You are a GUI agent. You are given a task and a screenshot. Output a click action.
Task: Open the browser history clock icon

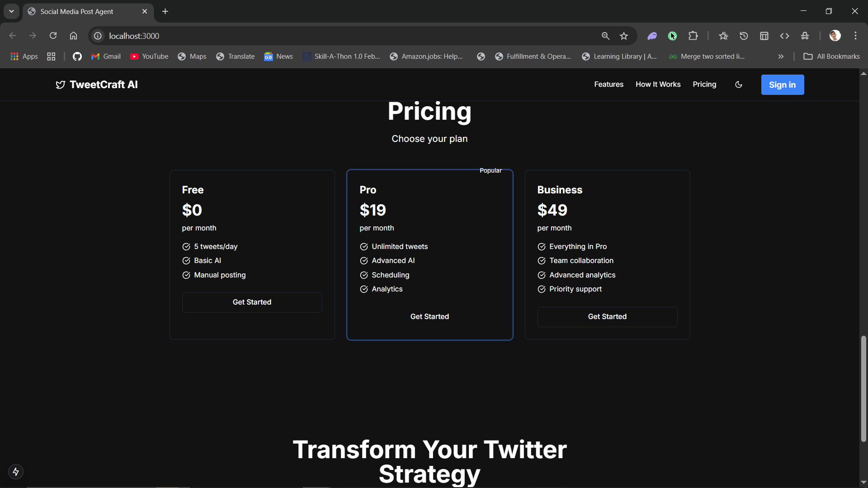pos(744,36)
